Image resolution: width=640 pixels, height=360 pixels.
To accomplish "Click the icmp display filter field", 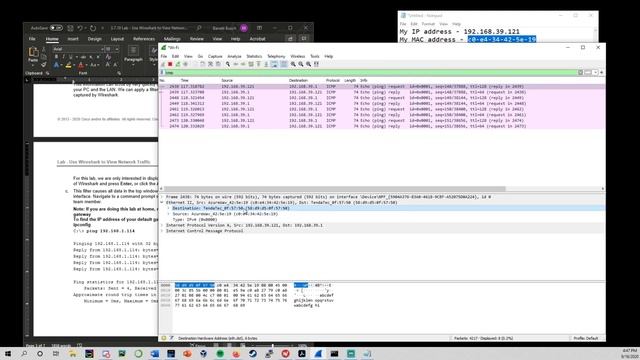I will [371, 72].
